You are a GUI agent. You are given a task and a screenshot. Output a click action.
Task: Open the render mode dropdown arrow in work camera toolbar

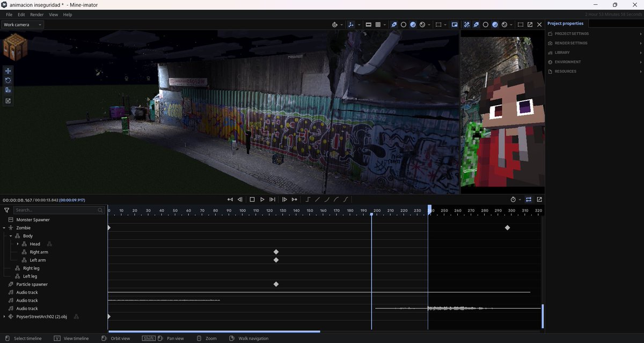point(429,25)
